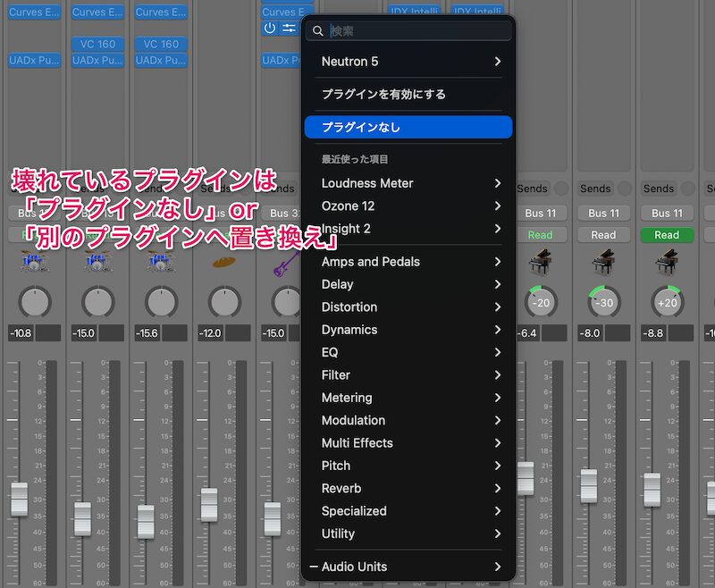Click the plugin search input field
Image resolution: width=715 pixels, height=588 pixels.
pos(418,31)
